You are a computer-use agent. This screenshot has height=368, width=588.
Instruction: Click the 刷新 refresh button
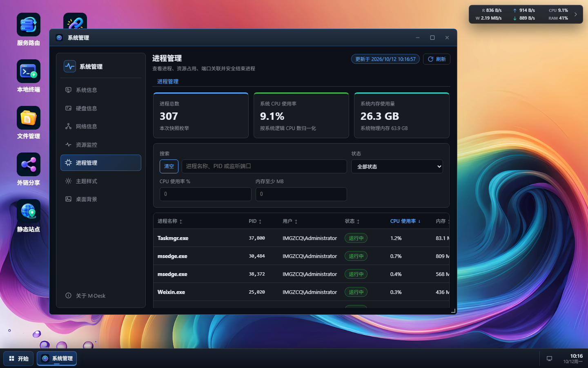(x=437, y=59)
